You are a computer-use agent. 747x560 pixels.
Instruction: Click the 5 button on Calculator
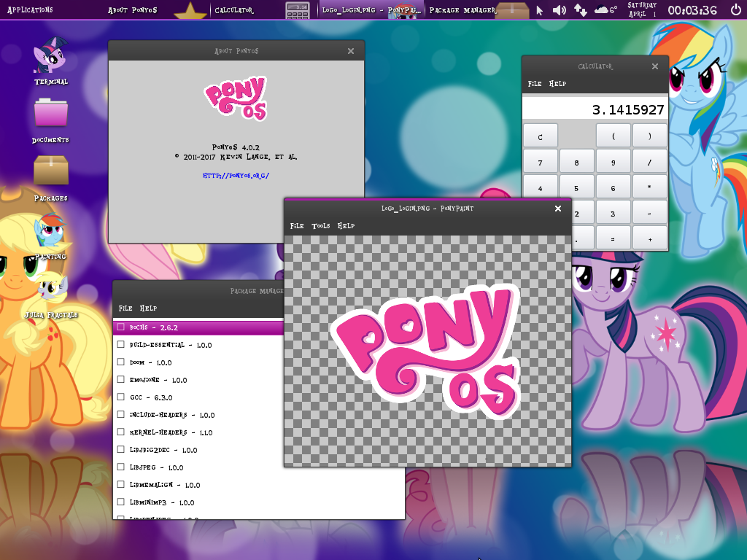tap(577, 187)
